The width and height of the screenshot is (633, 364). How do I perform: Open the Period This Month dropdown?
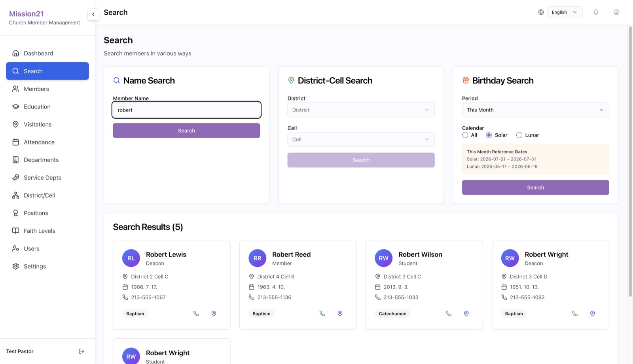[535, 110]
